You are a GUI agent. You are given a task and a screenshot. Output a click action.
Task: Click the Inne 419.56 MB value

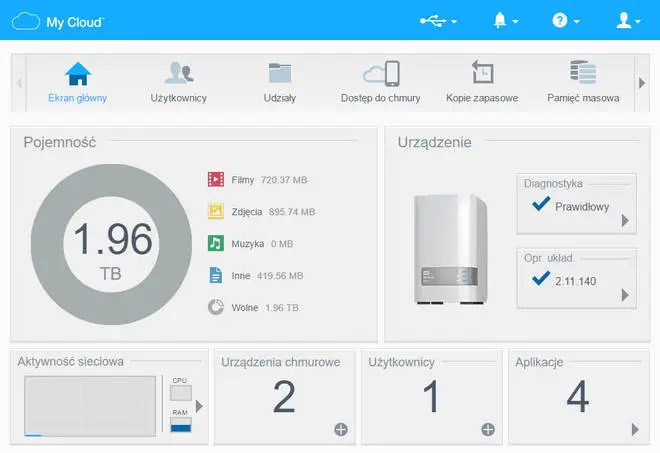[x=280, y=276]
